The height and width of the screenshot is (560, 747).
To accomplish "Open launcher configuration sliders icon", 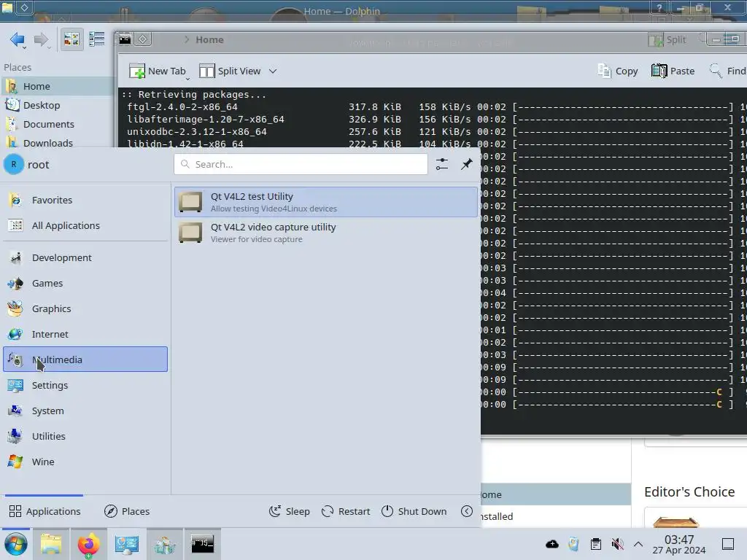I will point(441,164).
